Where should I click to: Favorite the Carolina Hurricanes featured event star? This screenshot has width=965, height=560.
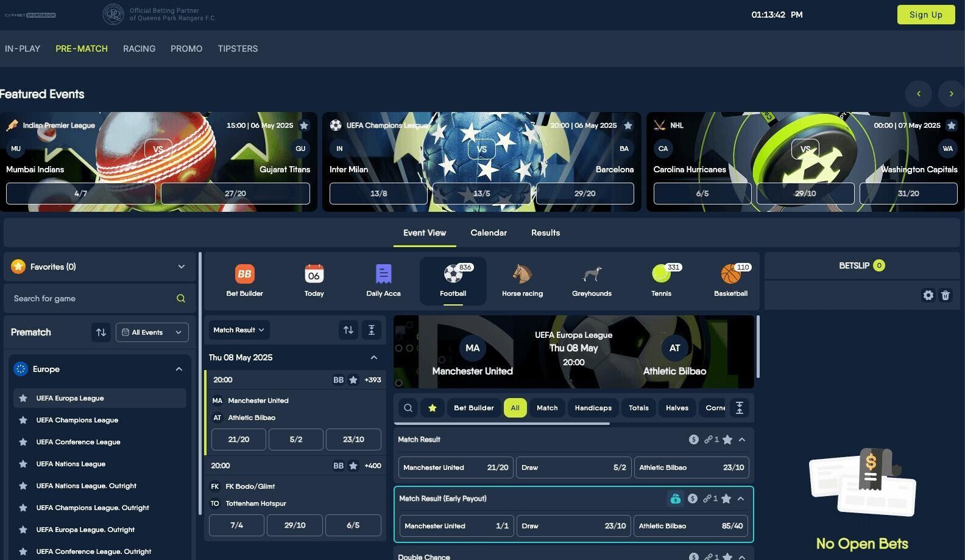[952, 125]
